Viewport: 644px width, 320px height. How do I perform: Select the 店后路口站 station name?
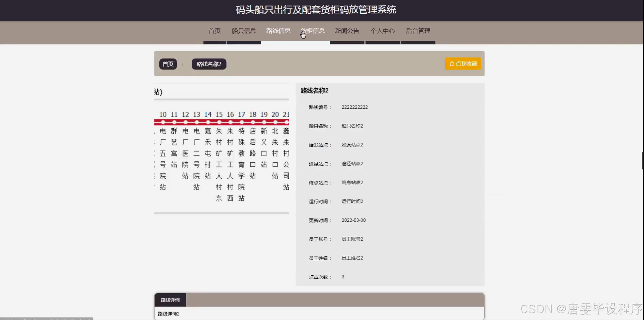253,153
